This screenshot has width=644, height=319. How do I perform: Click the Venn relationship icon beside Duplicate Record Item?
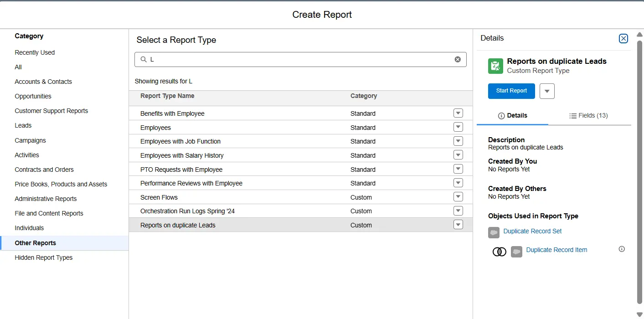coord(499,252)
